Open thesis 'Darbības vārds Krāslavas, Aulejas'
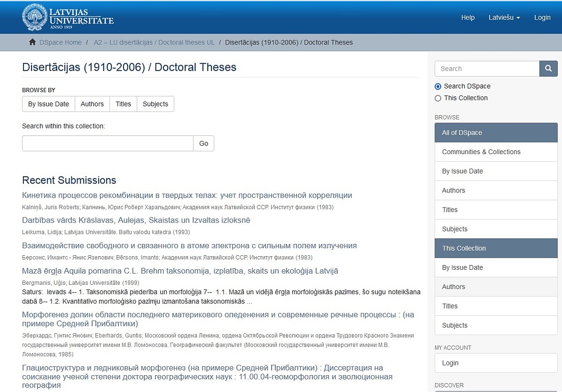Screen dimensions: 562x392 (x=136, y=220)
